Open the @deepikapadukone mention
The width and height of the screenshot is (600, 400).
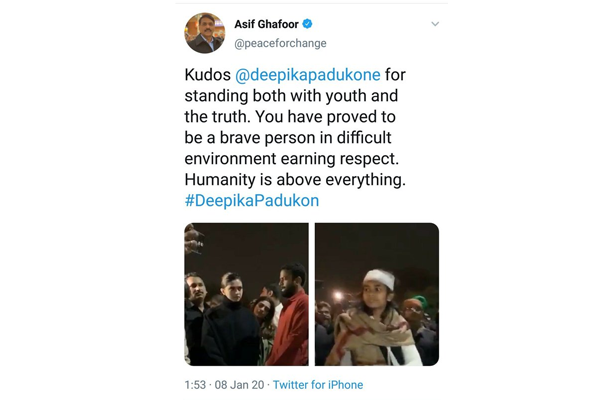click(308, 75)
